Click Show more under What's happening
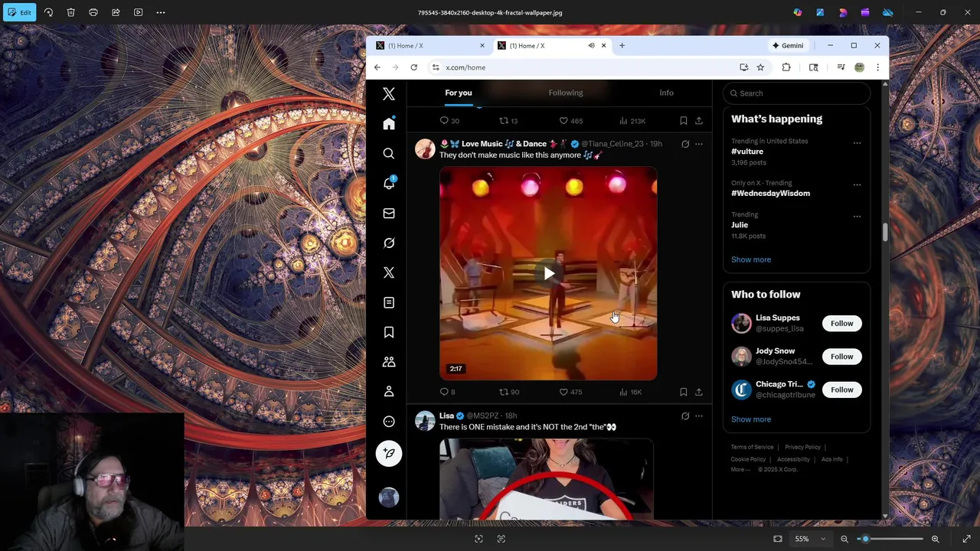980x551 pixels. coord(751,259)
